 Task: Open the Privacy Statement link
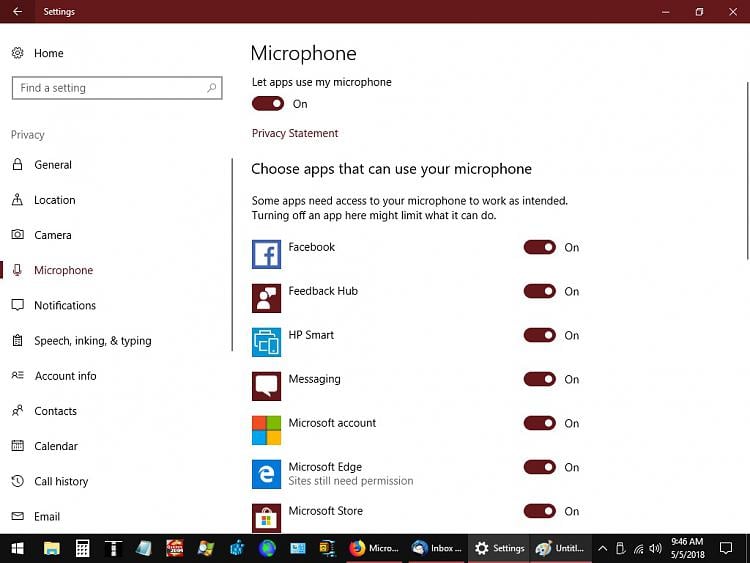(295, 133)
